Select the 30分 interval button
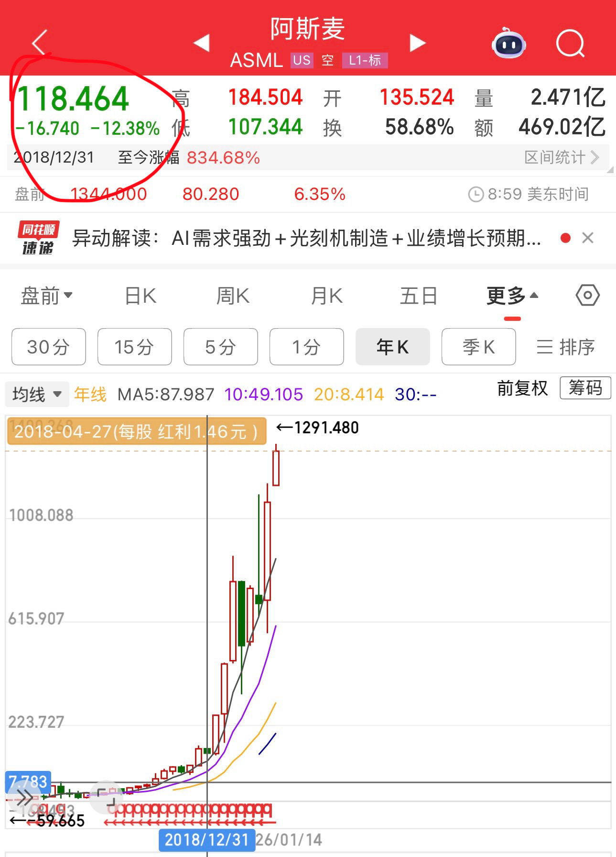Image resolution: width=616 pixels, height=857 pixels. 49,347
